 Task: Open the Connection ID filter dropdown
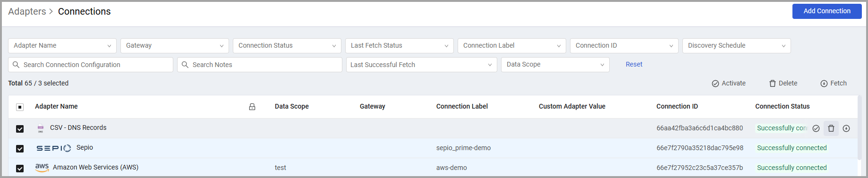pyautogui.click(x=624, y=46)
